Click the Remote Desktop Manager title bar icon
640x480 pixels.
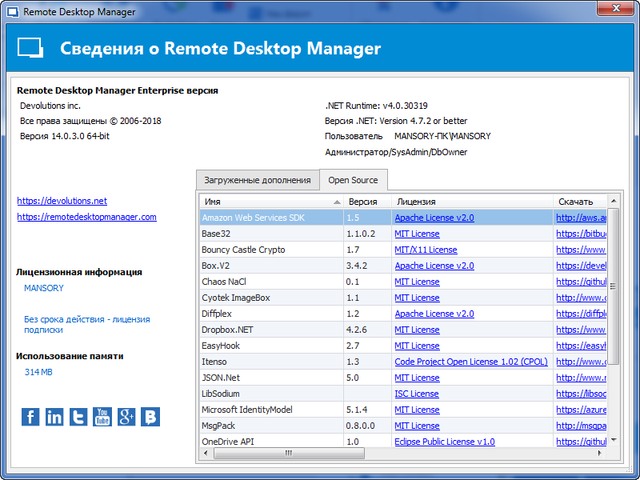[13, 12]
